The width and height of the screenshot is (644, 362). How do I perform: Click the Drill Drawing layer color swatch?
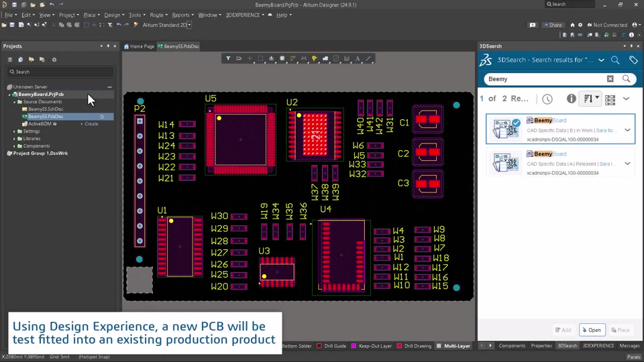(399, 346)
